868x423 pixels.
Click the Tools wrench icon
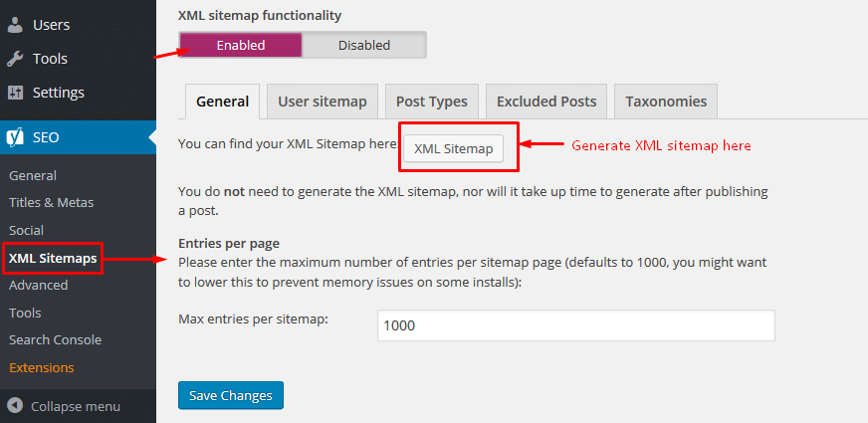(x=16, y=59)
